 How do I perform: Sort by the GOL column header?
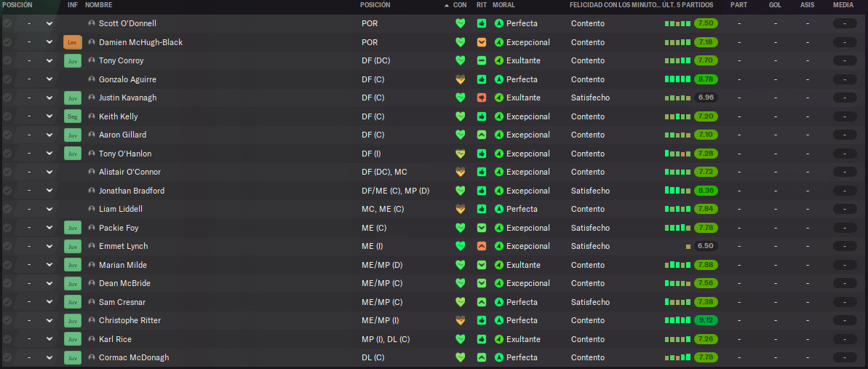[775, 5]
